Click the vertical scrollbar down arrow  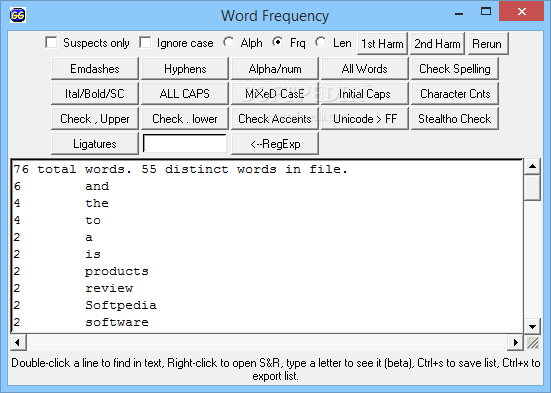tap(532, 326)
